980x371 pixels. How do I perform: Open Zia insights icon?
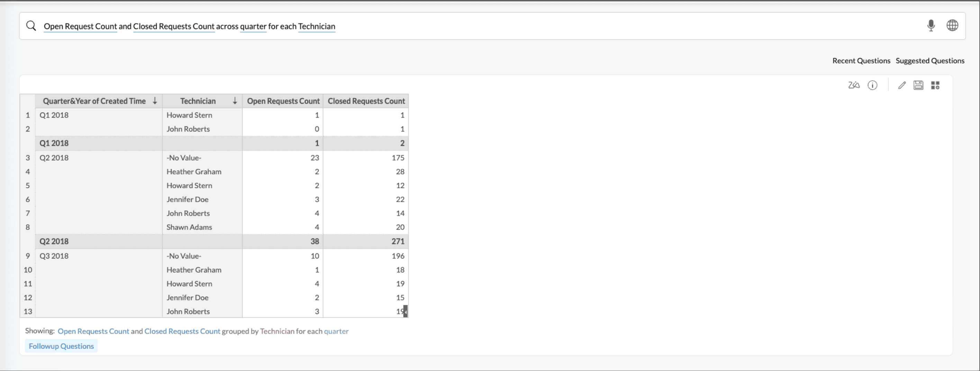[x=854, y=85]
